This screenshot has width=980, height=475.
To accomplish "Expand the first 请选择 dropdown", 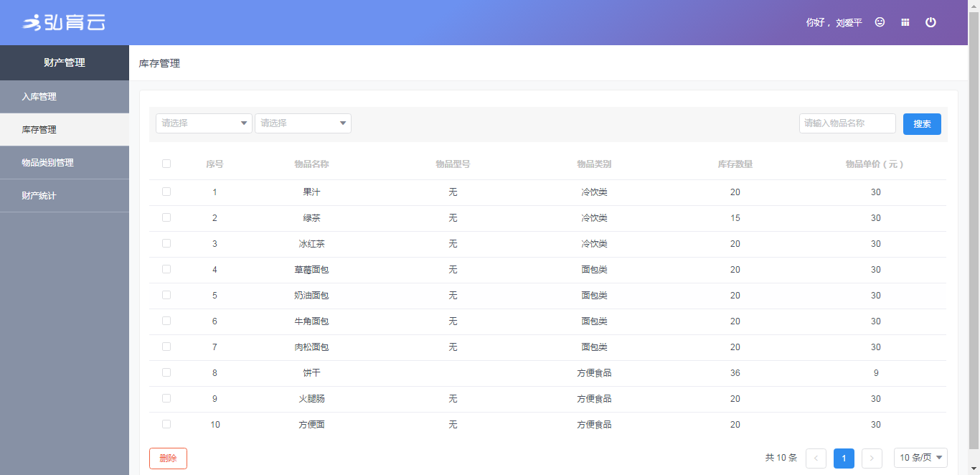I will 204,123.
